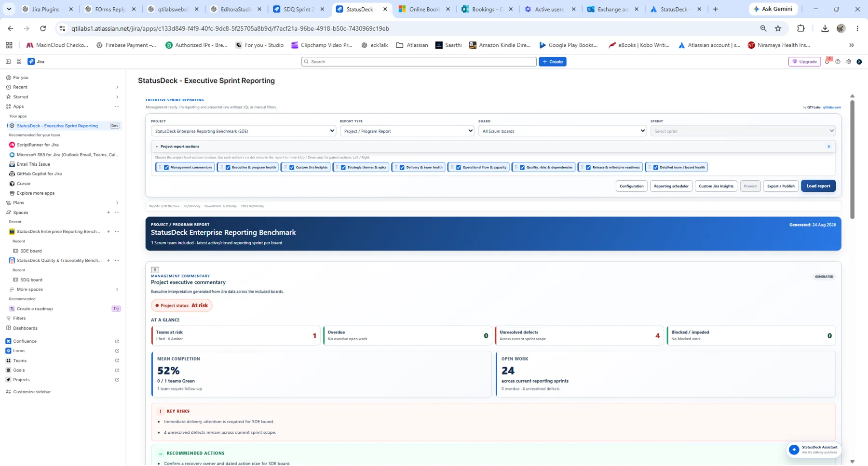
Task: Click the StatusDeck Assistant chat icon
Action: click(794, 449)
